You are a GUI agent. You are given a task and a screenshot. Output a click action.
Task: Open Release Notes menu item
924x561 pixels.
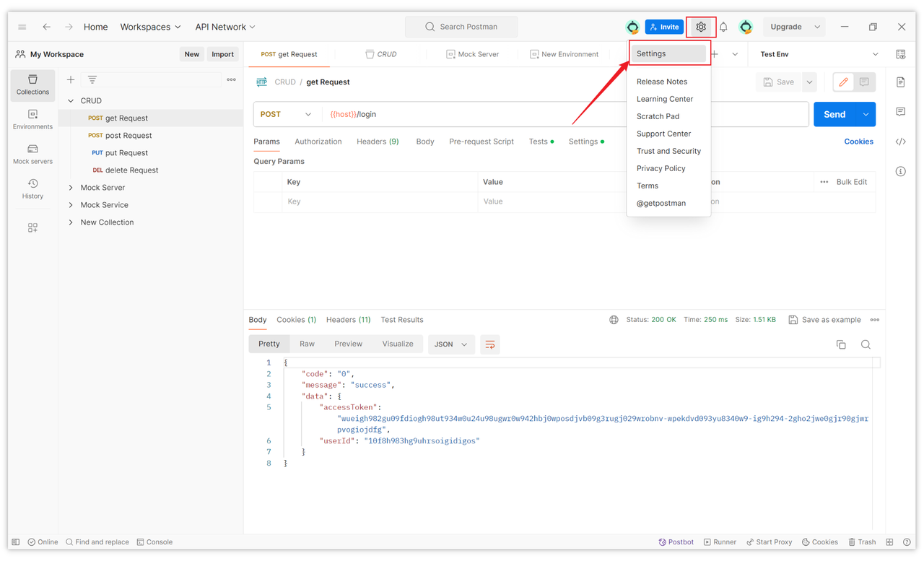[x=662, y=82]
